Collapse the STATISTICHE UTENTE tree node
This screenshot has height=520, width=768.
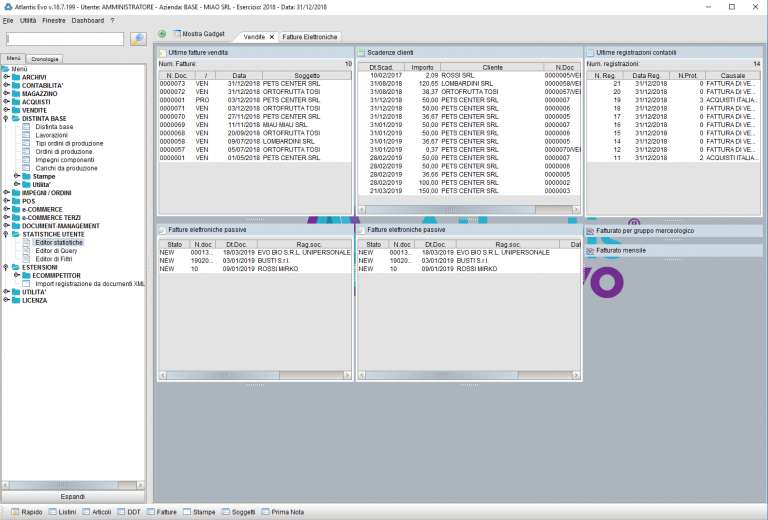coord(6,234)
